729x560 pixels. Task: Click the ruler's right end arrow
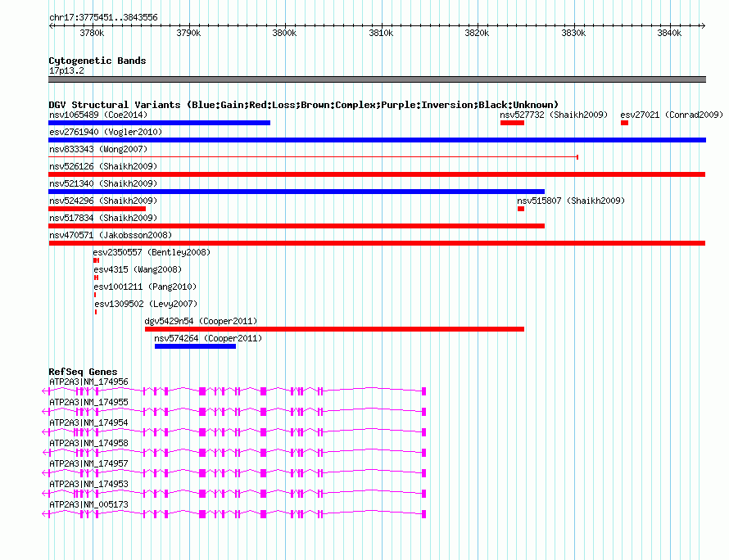(x=704, y=26)
